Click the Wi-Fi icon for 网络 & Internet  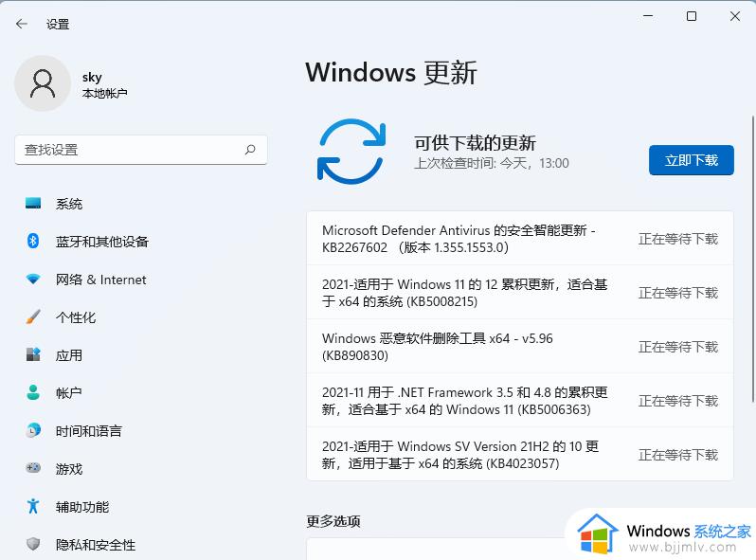[33, 279]
